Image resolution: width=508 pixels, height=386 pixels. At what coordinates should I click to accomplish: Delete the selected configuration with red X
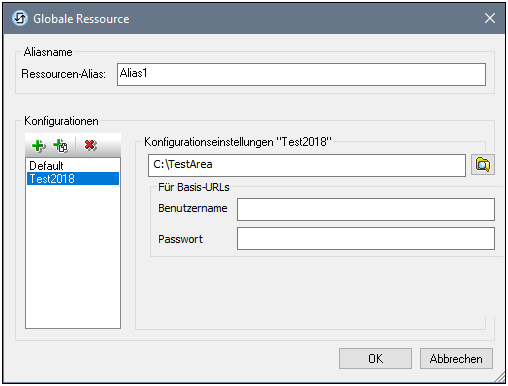tap(90, 145)
